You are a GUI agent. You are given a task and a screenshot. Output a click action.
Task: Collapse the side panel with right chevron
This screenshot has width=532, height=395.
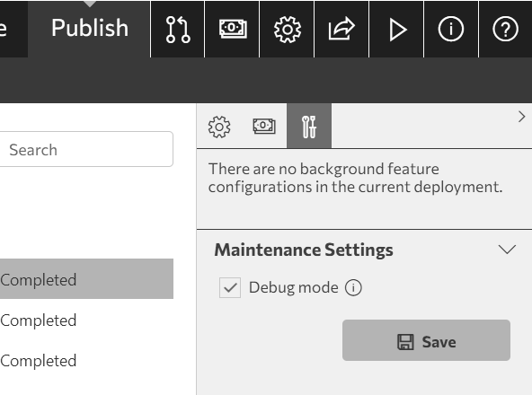[521, 117]
